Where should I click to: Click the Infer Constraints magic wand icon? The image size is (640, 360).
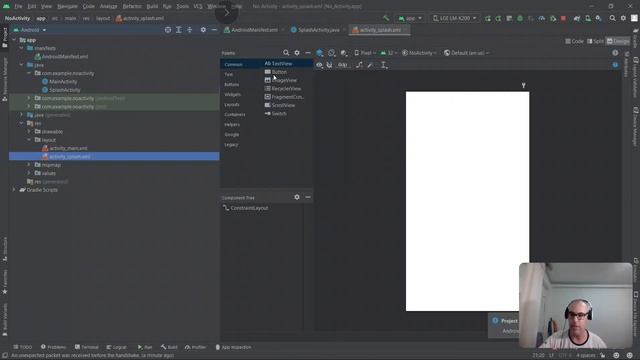370,65
